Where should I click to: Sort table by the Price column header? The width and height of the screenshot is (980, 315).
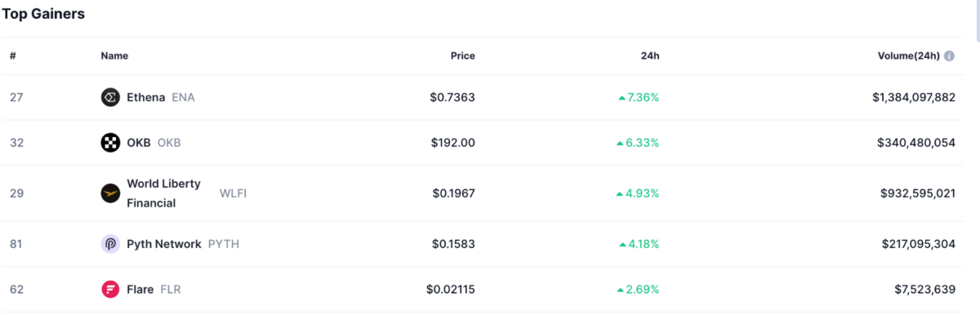coord(462,56)
